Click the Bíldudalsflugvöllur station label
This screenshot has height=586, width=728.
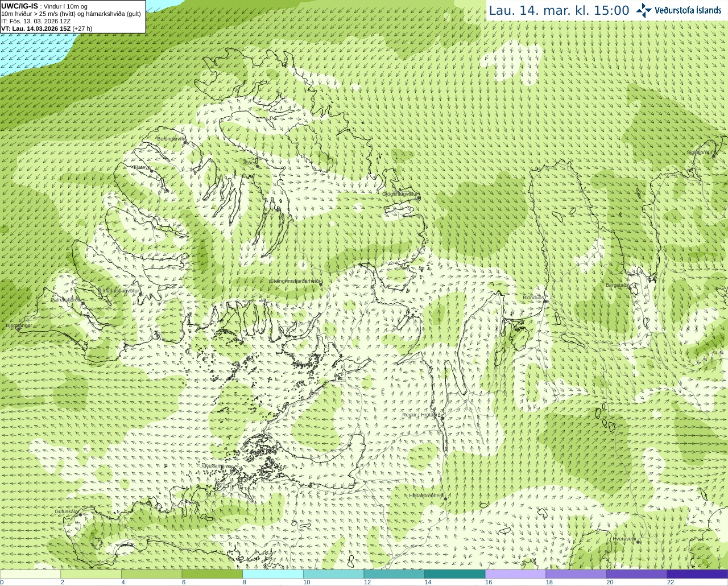[118, 290]
